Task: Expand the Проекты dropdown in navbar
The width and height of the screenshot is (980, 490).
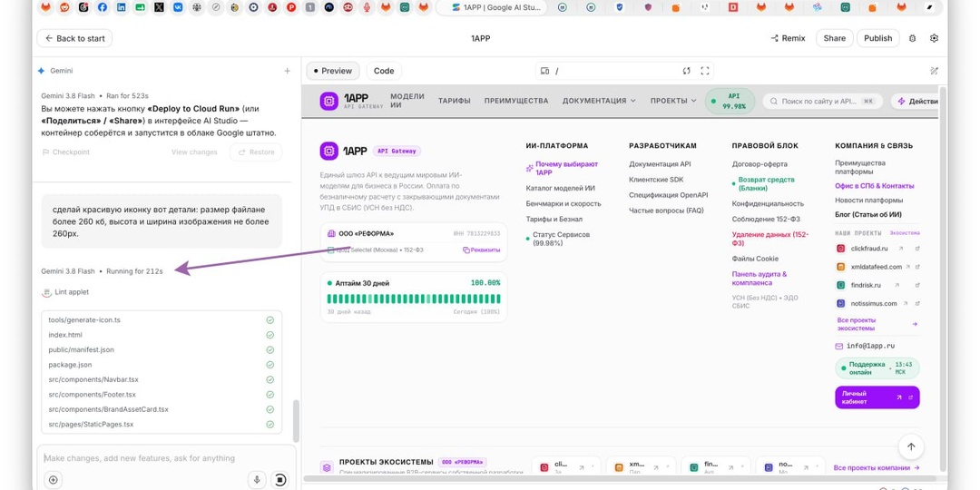Action: 673,101
